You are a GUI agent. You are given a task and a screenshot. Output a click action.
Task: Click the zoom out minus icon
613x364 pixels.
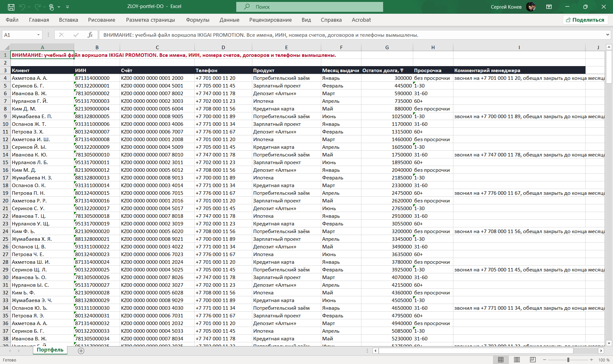click(545, 360)
